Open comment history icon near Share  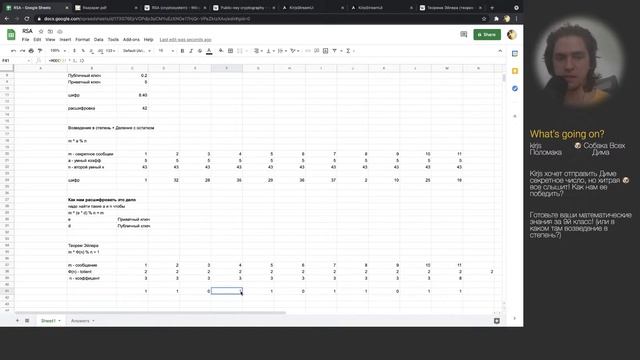point(463,35)
